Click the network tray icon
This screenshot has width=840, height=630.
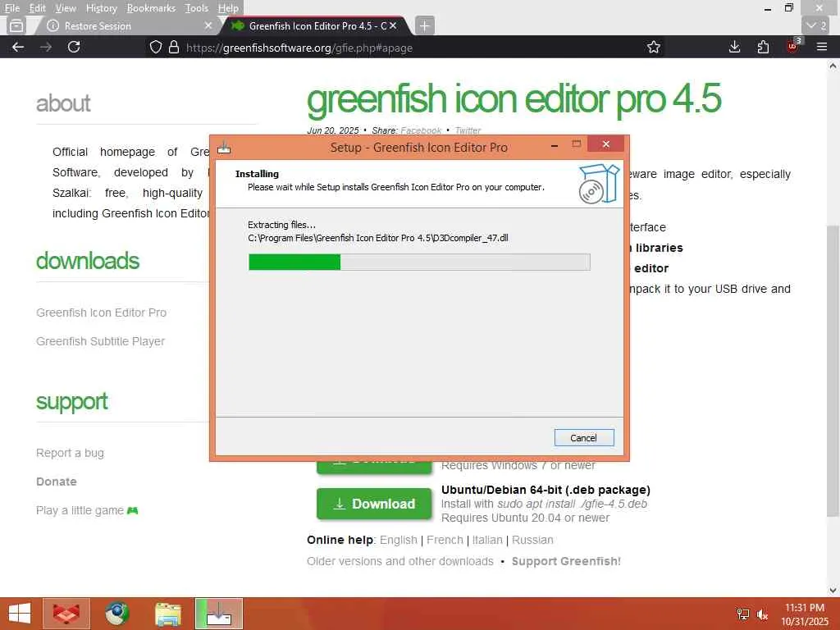tap(743, 614)
